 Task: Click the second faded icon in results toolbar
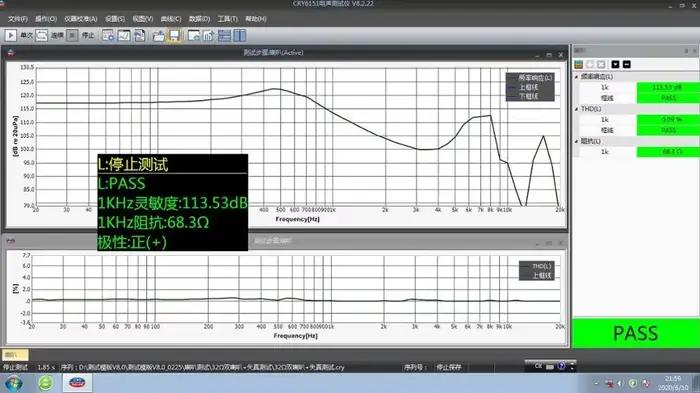pyautogui.click(x=590, y=64)
